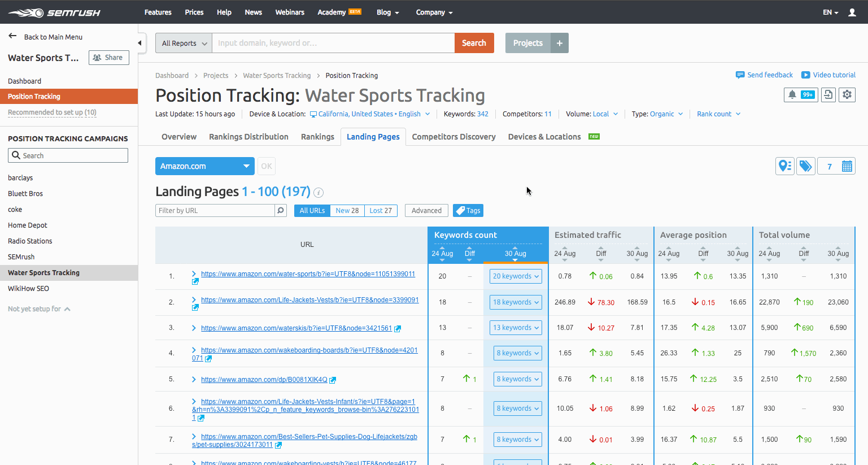Viewport: 868px width, 465px height.
Task: Sort Total volume by 30 Aug
Action: pyautogui.click(x=838, y=254)
